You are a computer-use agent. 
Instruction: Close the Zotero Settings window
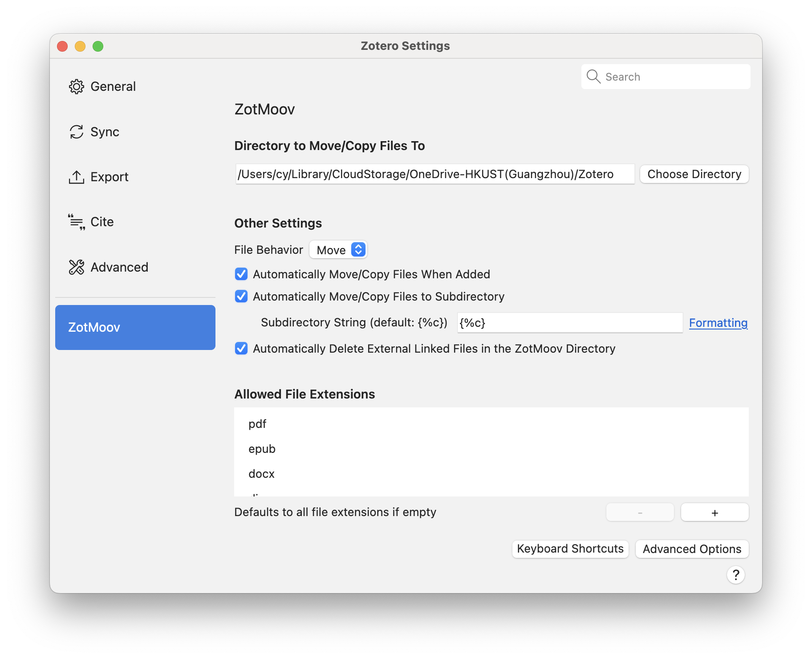point(62,46)
